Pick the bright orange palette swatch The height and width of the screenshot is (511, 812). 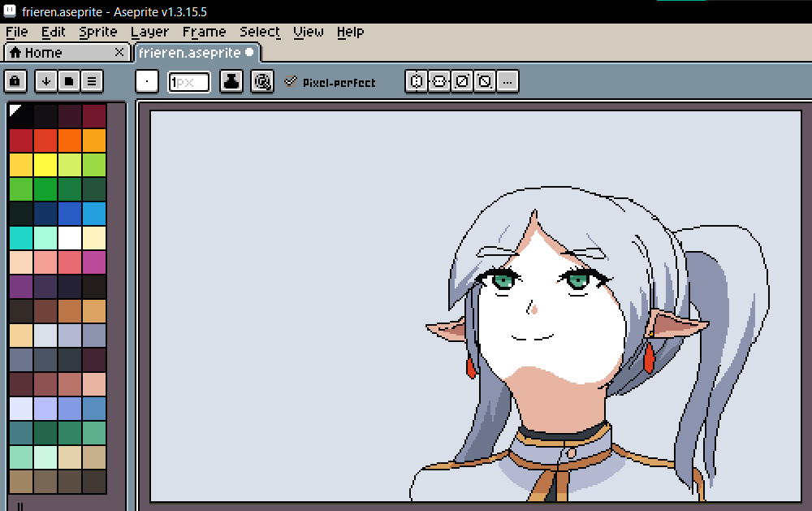69,141
